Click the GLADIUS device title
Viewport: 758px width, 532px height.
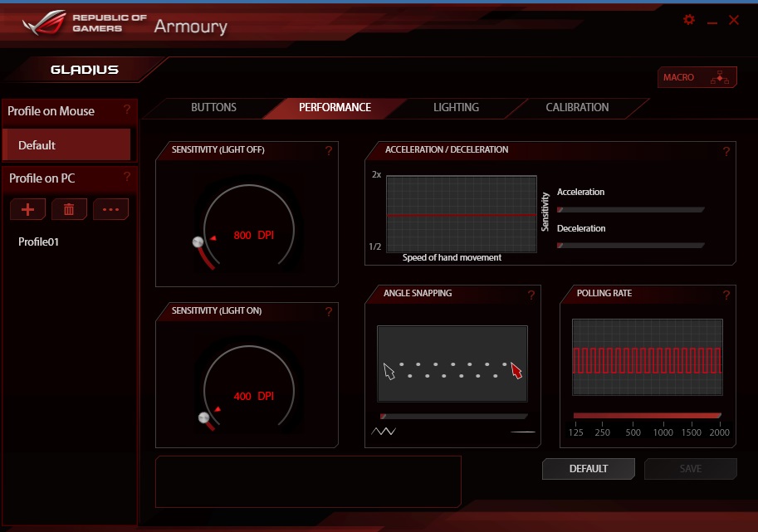tap(85, 70)
